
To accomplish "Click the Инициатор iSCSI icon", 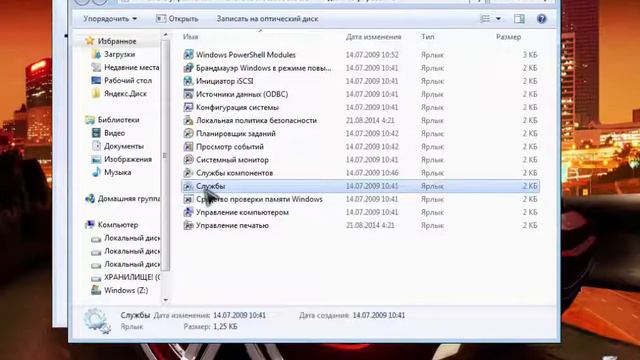I will click(188, 81).
